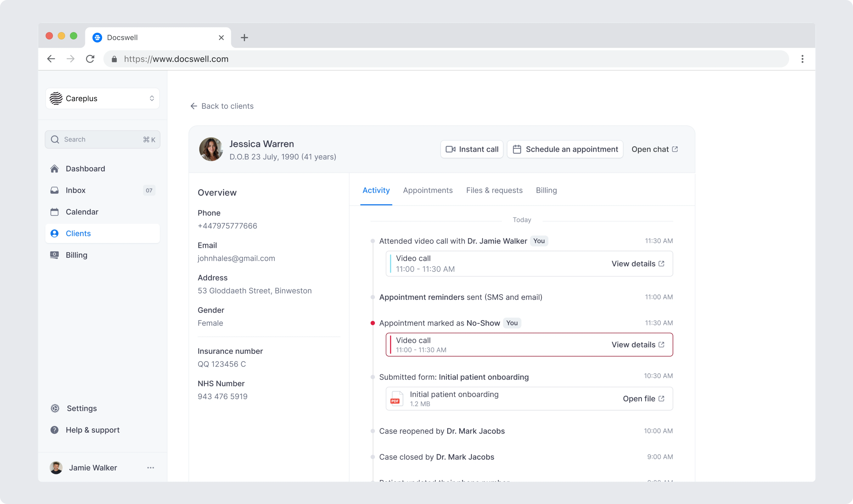Open the Dashboard home icon
The image size is (853, 504).
click(x=54, y=169)
